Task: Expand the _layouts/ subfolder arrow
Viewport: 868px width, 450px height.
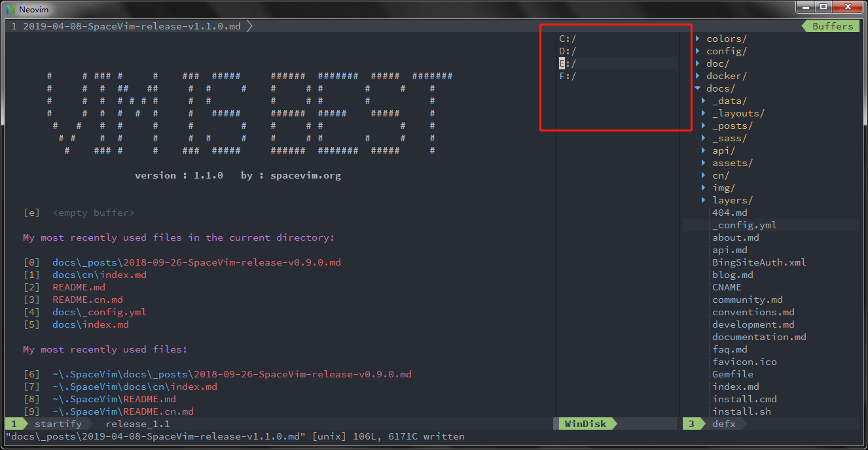Action: [x=704, y=113]
